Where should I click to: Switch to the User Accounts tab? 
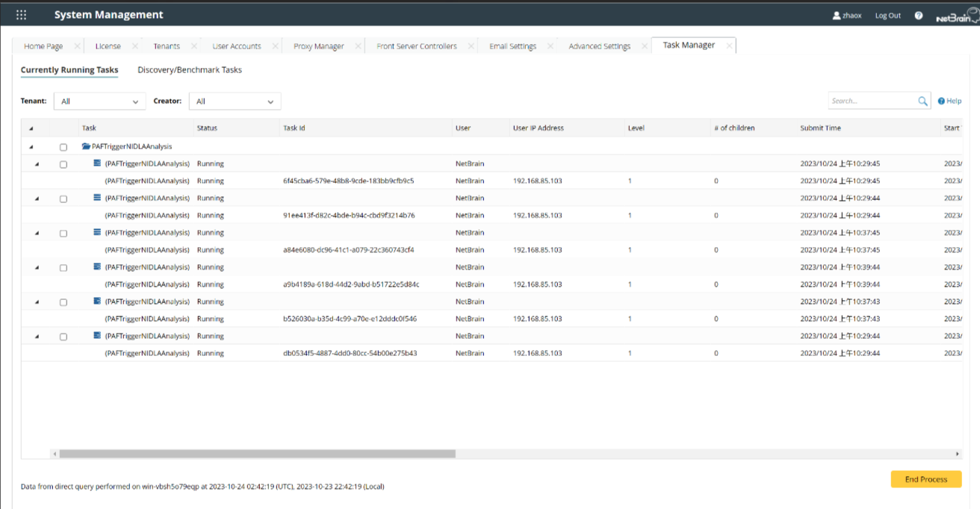236,46
